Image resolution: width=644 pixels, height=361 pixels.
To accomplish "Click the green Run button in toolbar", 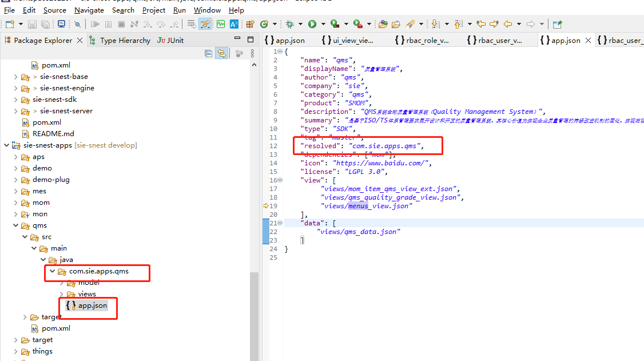I will click(x=312, y=24).
